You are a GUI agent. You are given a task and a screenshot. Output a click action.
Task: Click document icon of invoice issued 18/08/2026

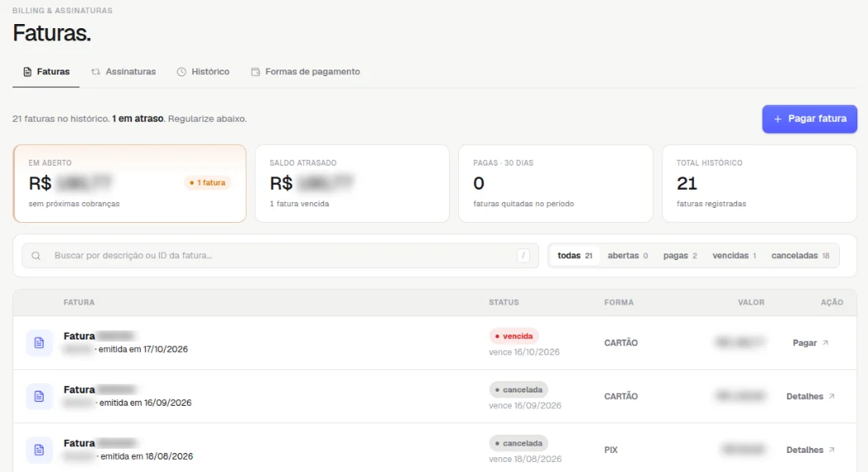pyautogui.click(x=39, y=450)
